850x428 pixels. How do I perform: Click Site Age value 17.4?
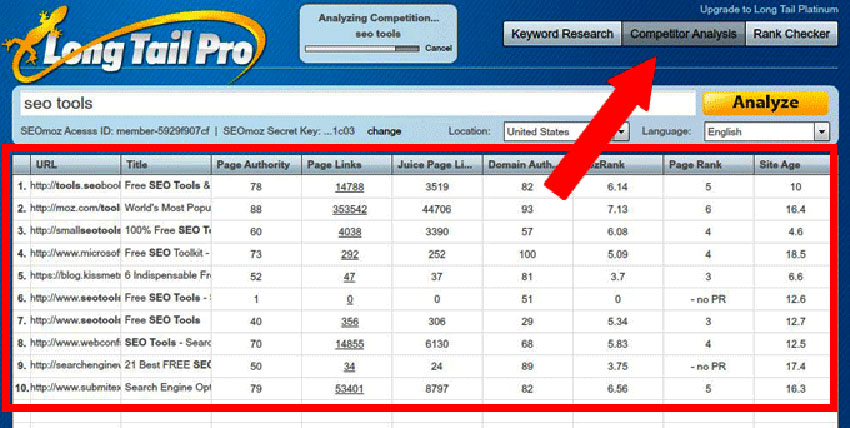tap(795, 367)
